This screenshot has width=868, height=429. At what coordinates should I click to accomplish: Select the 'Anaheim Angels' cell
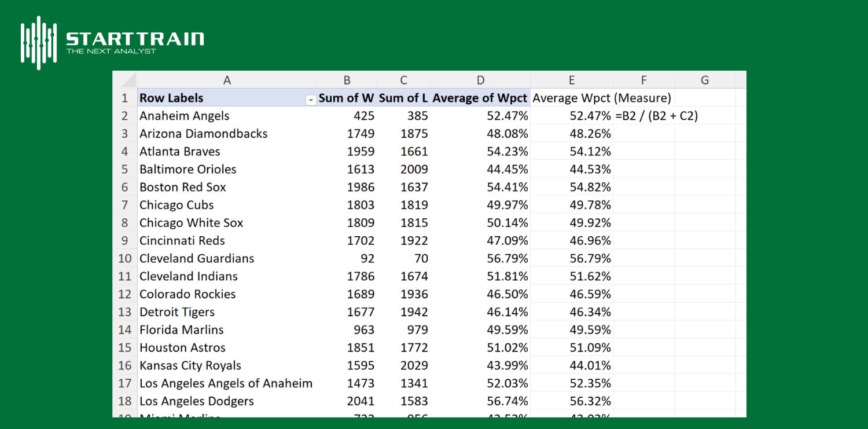click(x=227, y=116)
